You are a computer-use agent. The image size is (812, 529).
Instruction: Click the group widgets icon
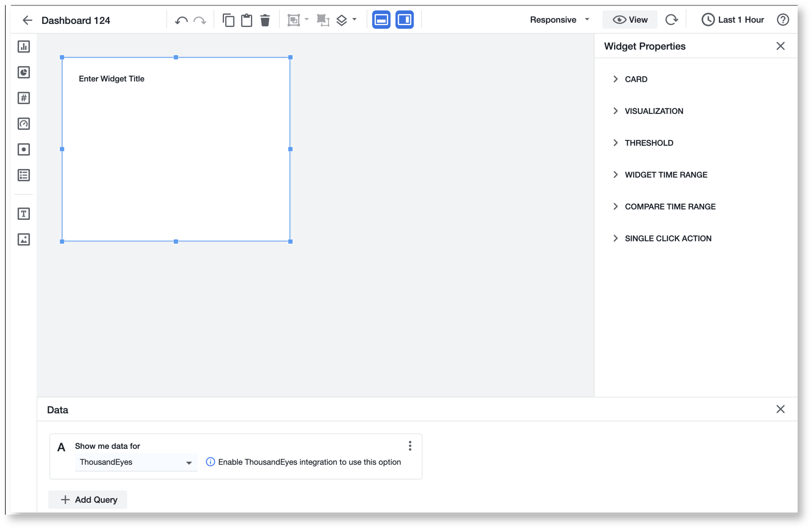(x=293, y=20)
